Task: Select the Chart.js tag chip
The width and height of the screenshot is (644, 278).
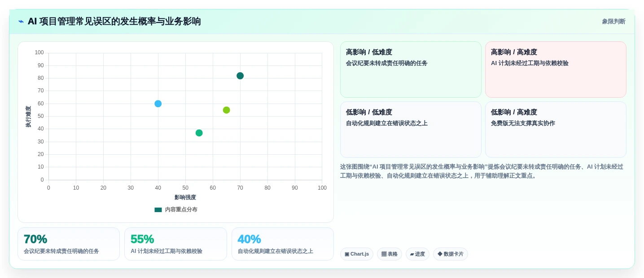Action: tap(357, 254)
